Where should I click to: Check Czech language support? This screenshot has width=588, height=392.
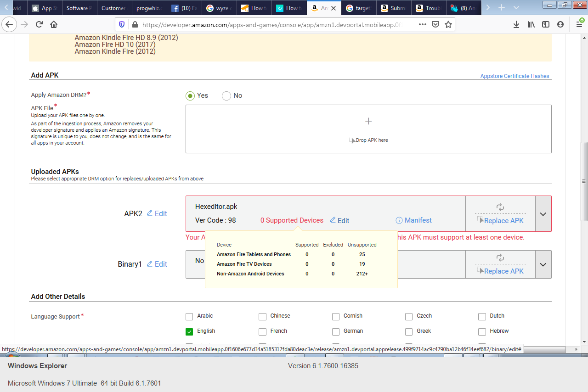409,316
